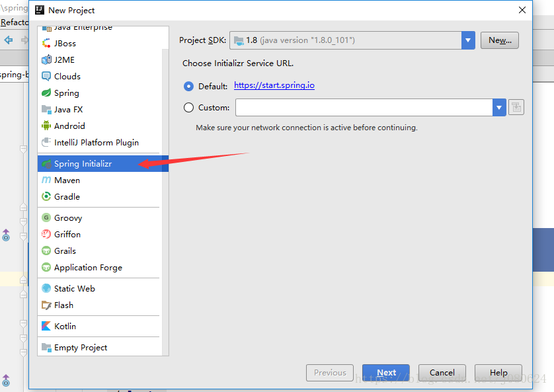Select Spring Initializr project type
The width and height of the screenshot is (554, 392).
pos(103,164)
